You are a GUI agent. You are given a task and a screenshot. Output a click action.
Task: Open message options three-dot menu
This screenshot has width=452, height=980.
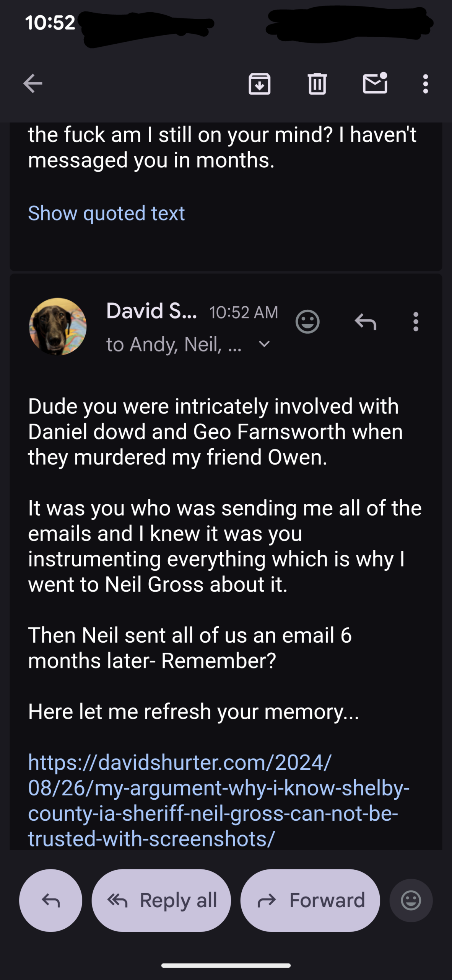click(416, 322)
